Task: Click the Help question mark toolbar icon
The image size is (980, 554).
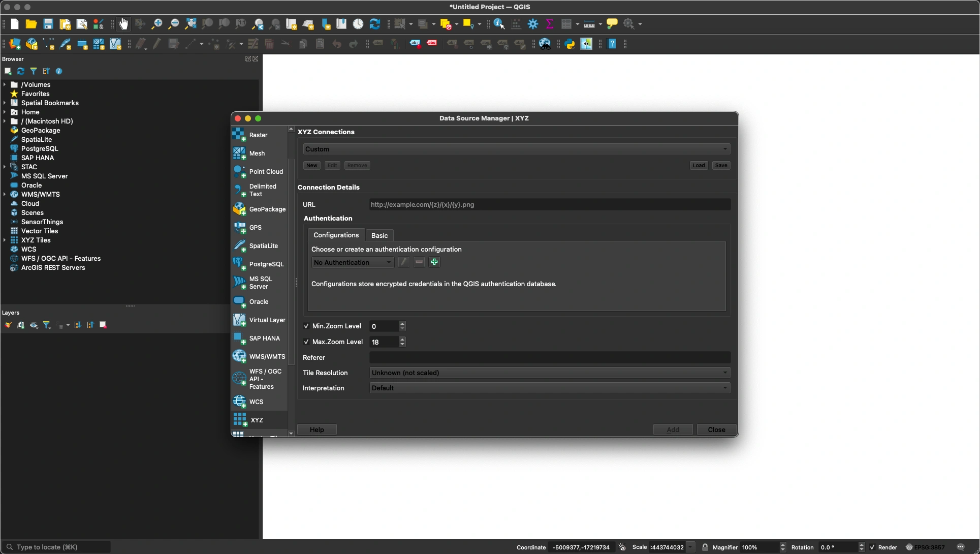Action: (x=613, y=44)
